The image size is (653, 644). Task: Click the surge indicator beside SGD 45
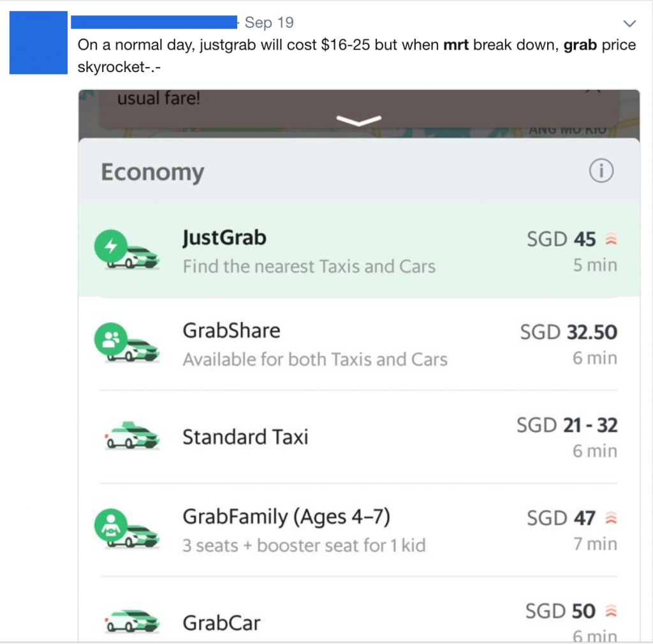tap(611, 239)
